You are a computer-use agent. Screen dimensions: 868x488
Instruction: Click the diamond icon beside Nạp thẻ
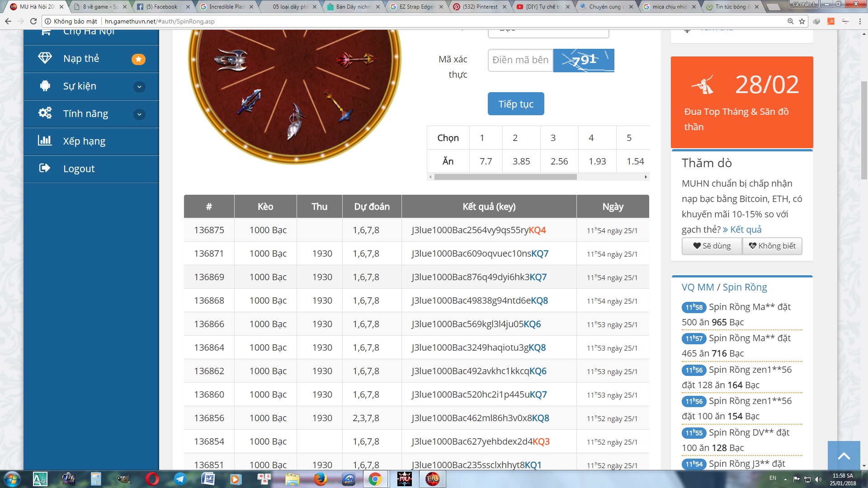(45, 58)
